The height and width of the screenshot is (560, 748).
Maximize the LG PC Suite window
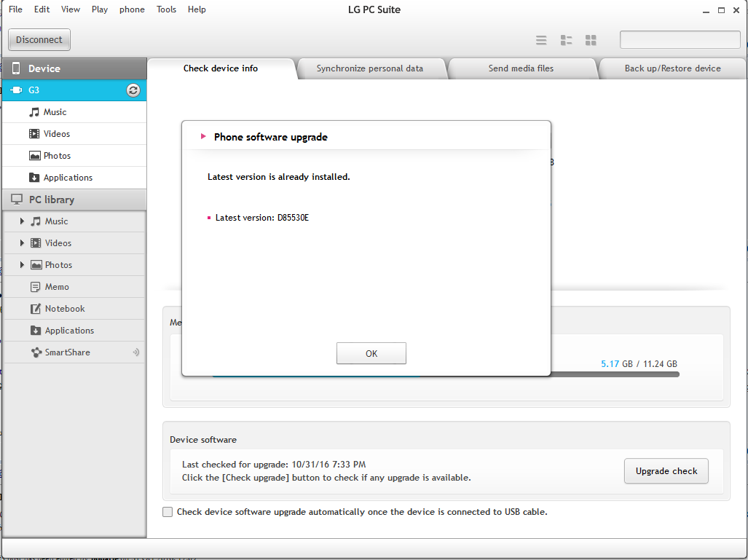[x=721, y=10]
